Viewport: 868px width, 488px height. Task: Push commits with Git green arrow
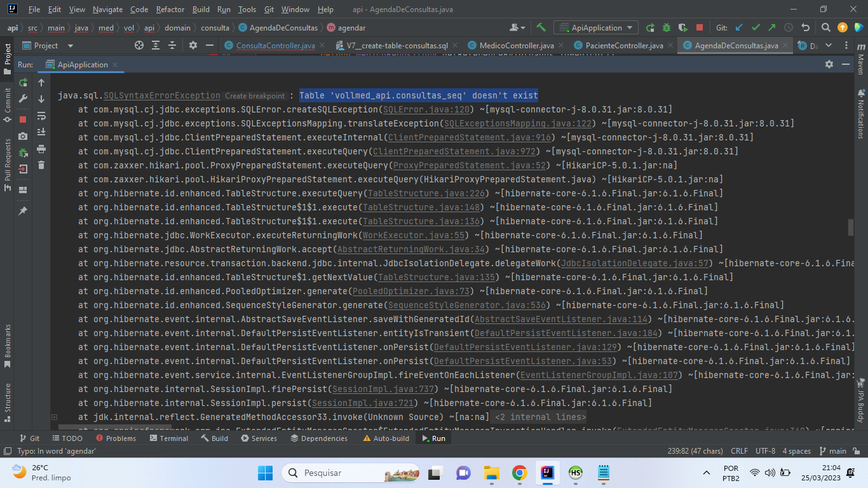[x=772, y=27]
